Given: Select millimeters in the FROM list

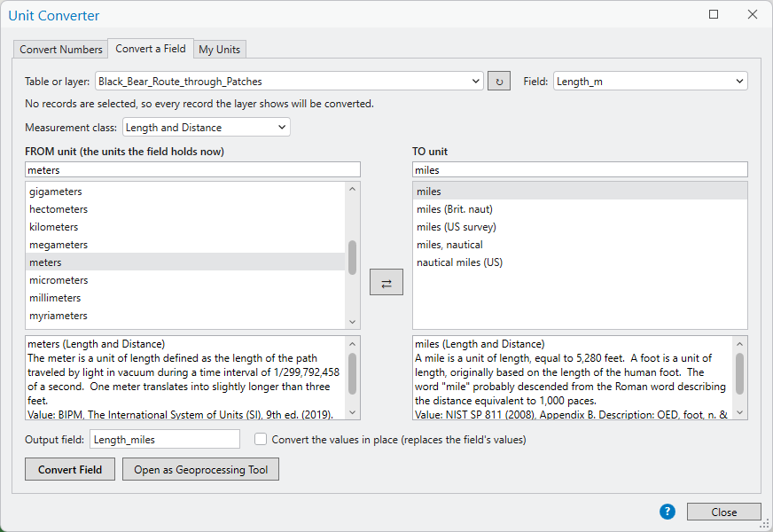Looking at the screenshot, I should tap(185, 298).
